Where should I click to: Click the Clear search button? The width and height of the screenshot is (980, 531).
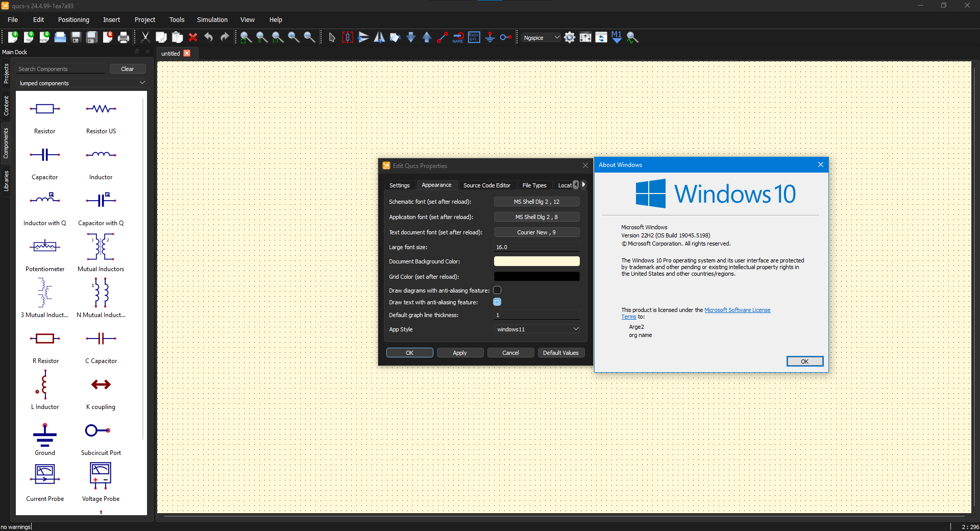[128, 69]
